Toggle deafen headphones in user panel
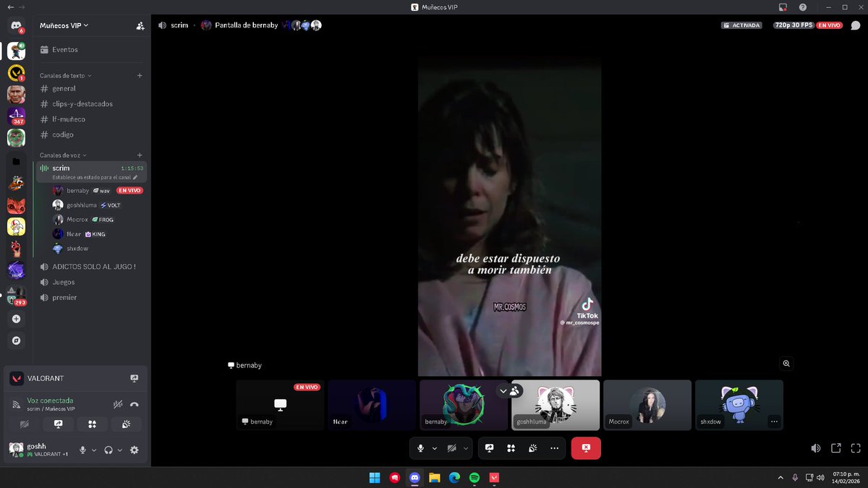Viewport: 868px width, 488px height. tap(109, 450)
